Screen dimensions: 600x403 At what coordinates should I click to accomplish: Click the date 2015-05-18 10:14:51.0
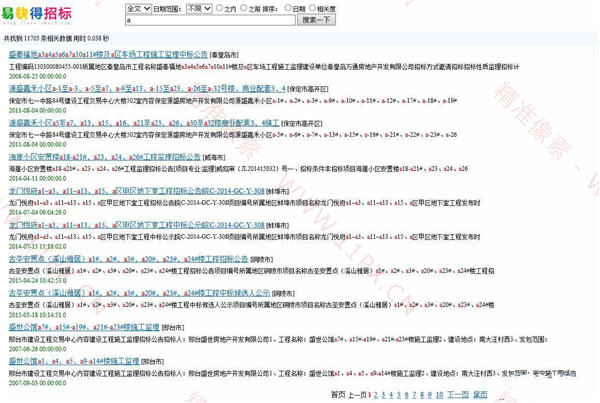click(38, 315)
